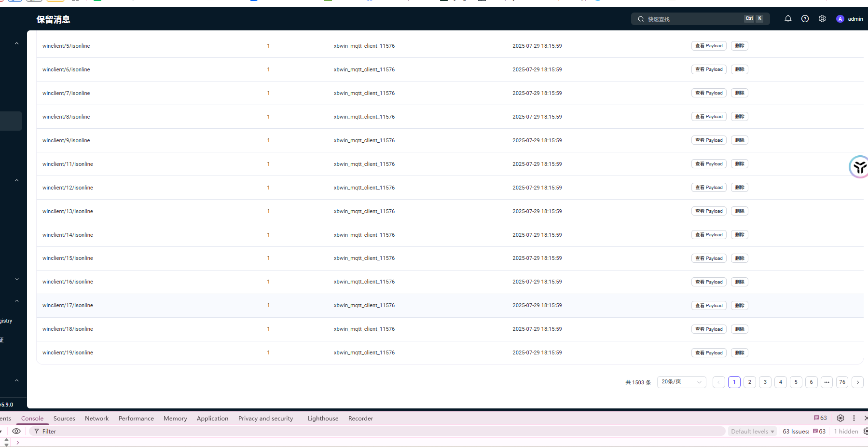Open the 20条/页 page size dropdown
The height and width of the screenshot is (447, 868).
[x=681, y=382]
